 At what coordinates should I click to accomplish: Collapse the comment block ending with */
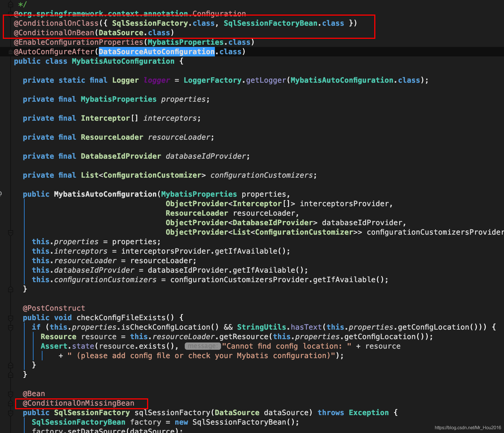pos(11,4)
